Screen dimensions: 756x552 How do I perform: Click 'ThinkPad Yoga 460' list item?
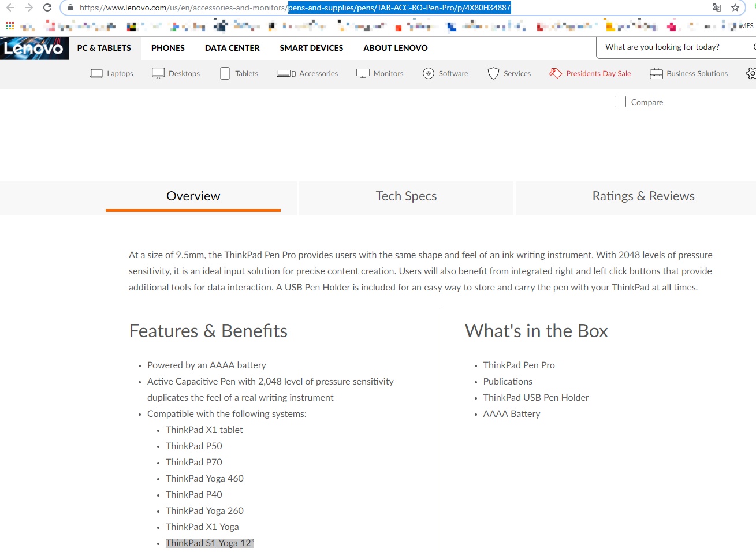pyautogui.click(x=204, y=478)
